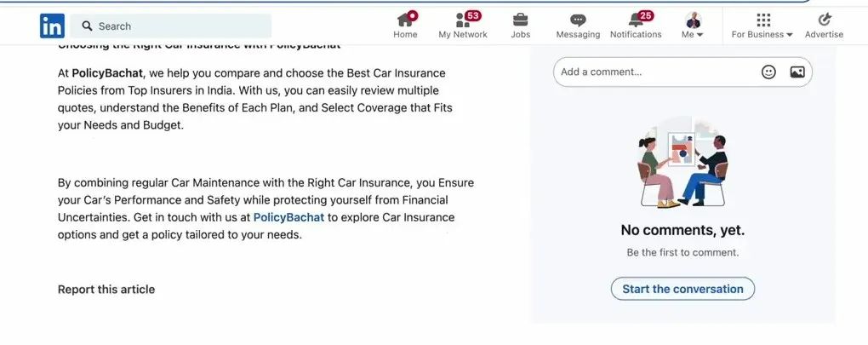This screenshot has width=868, height=345.
Task: Expand the Me dropdown arrow
Action: click(x=700, y=35)
